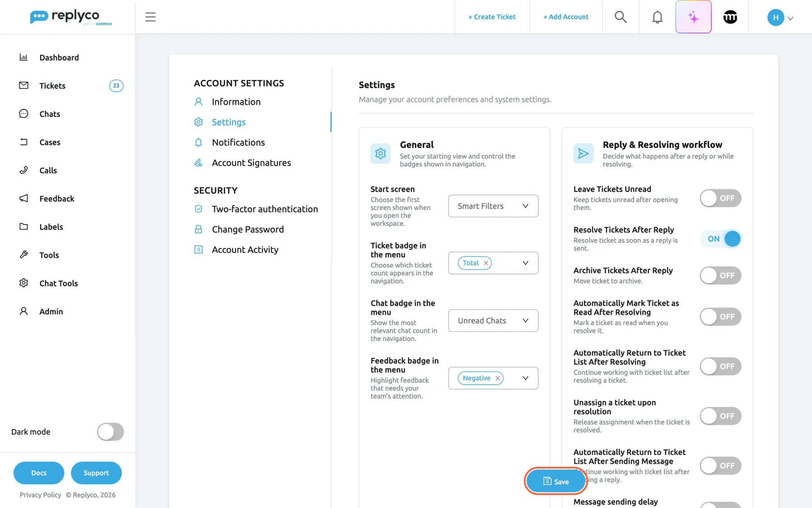Viewport: 812px width, 508px height.
Task: Enable Archive Tickets After Reply
Action: [720, 275]
